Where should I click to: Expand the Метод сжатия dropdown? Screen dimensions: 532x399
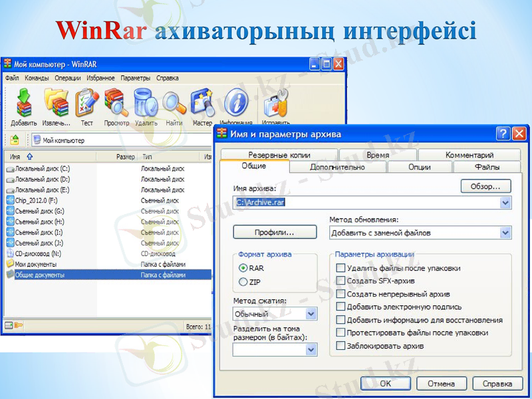(311, 314)
